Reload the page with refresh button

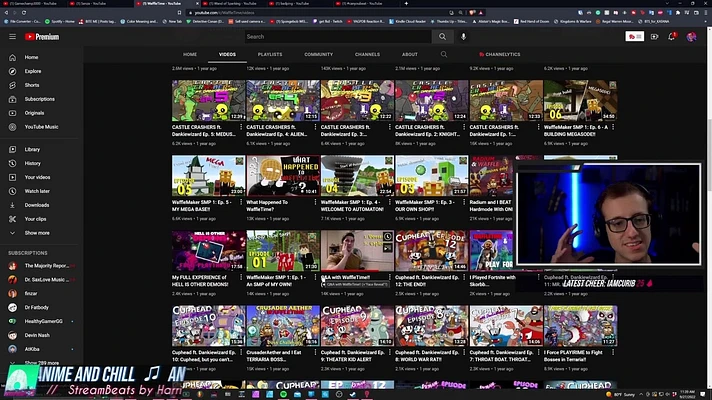24,13
